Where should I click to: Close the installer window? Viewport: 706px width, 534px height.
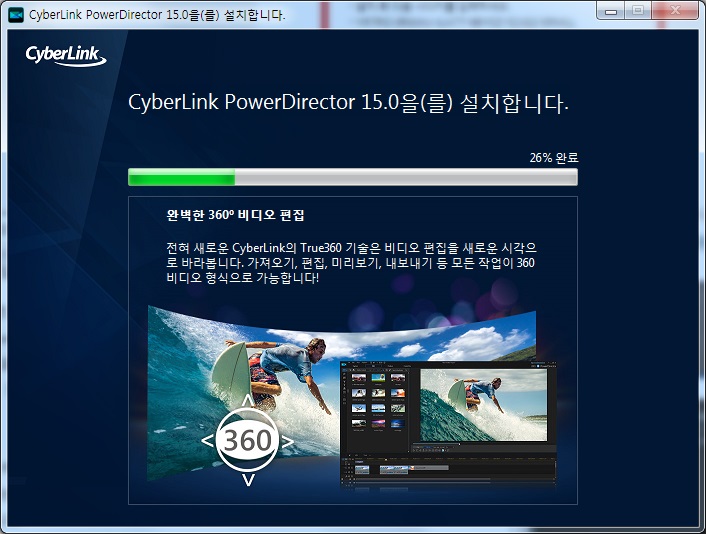pyautogui.click(x=675, y=11)
